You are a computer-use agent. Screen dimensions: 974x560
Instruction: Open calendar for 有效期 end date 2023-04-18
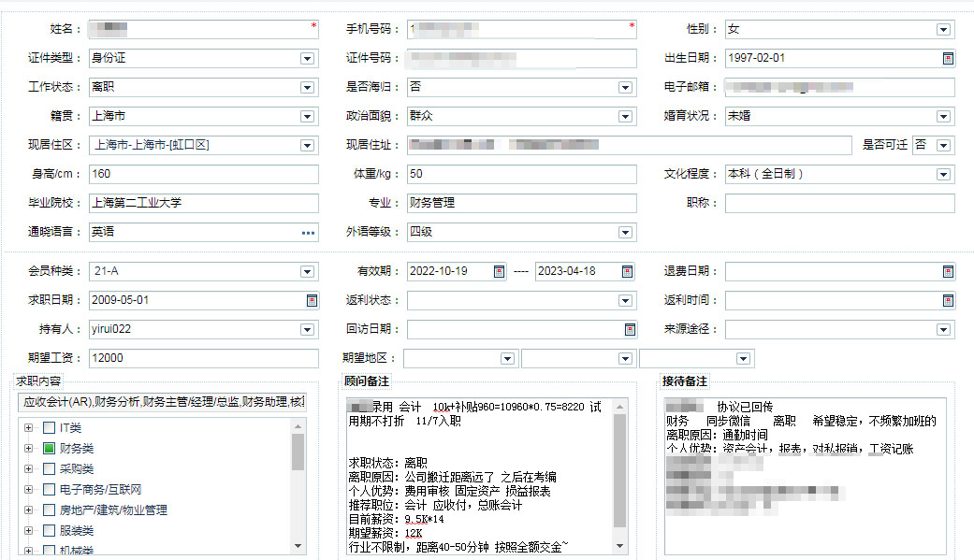[x=627, y=271]
